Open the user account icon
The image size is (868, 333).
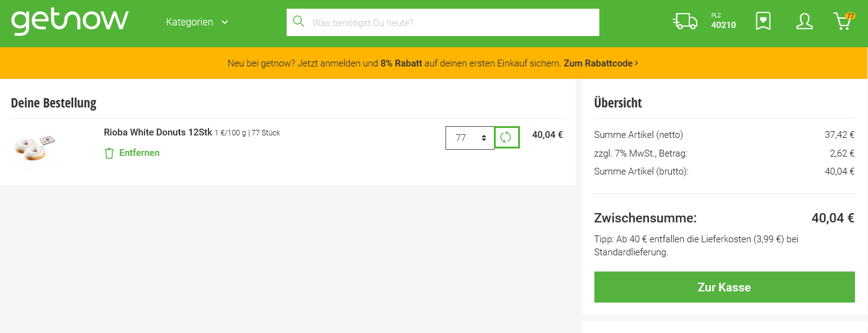pyautogui.click(x=804, y=22)
